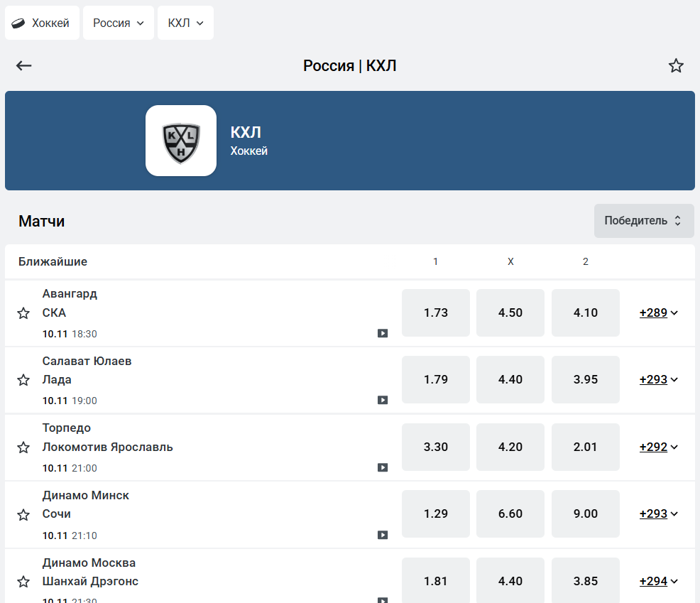700x603 pixels.
Task: Click video icon for Торпедо – Локомотив match
Action: tap(383, 467)
